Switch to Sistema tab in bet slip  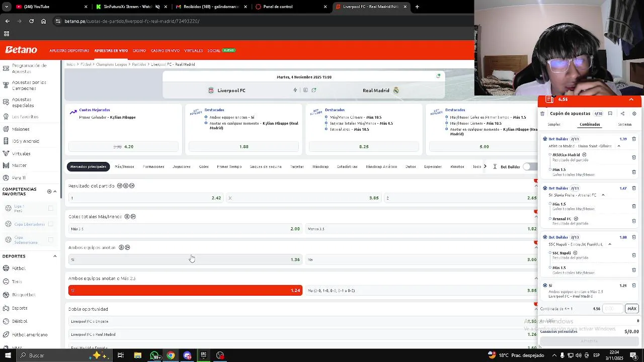(625, 124)
